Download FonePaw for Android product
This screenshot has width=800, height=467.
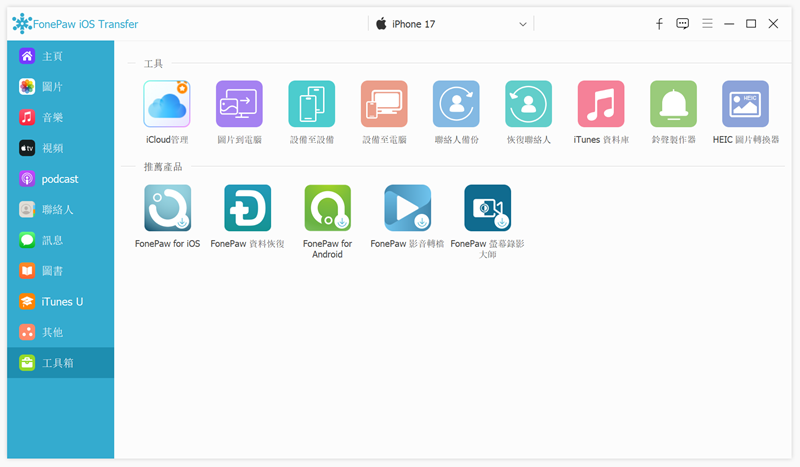click(x=328, y=208)
